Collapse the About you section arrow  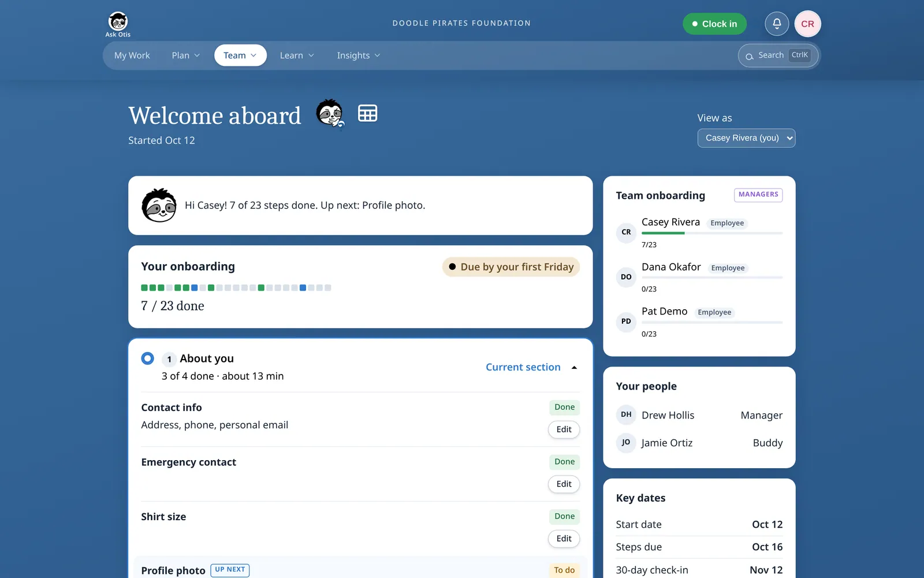(574, 368)
